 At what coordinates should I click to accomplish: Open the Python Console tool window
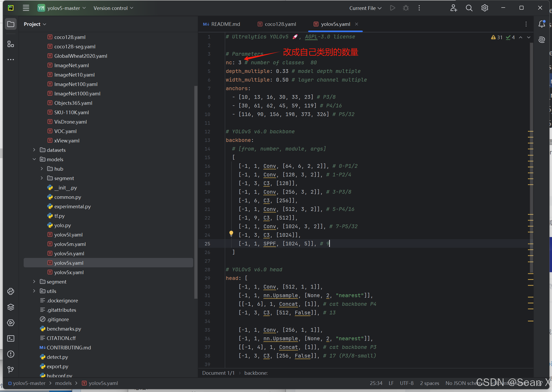point(11,291)
